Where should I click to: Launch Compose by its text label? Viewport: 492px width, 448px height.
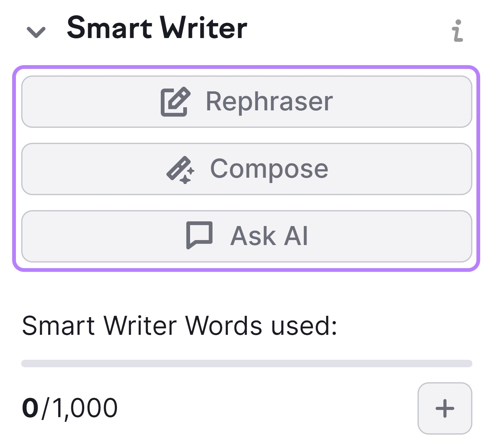click(269, 169)
